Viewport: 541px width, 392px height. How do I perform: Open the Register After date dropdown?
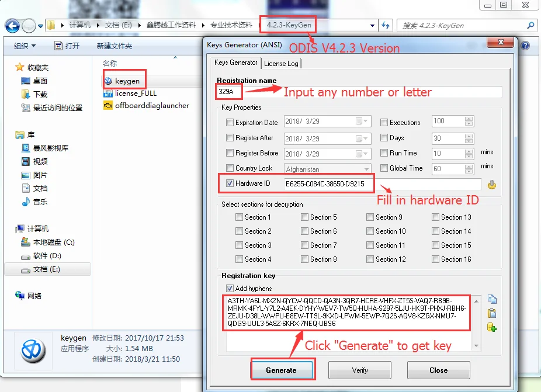[x=362, y=138]
